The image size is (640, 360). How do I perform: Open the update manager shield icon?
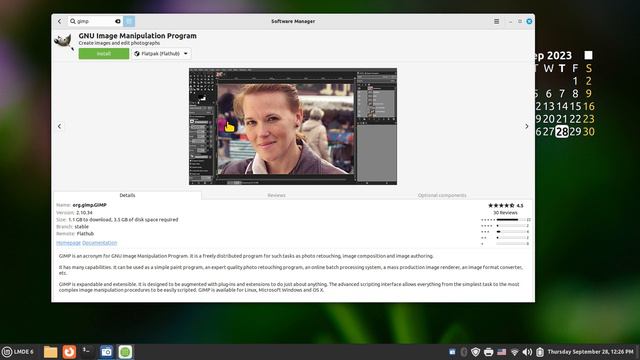(x=476, y=351)
